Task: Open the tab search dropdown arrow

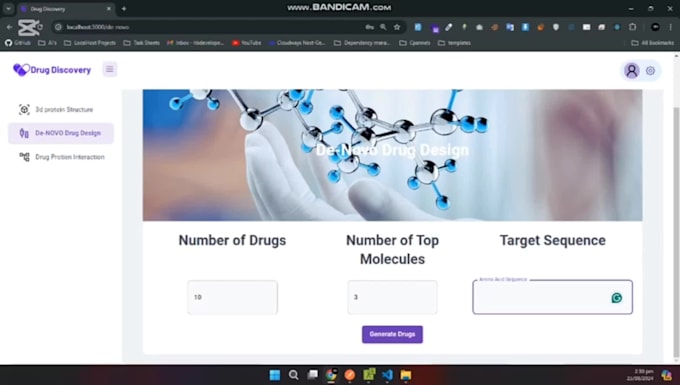Action: tap(8, 9)
